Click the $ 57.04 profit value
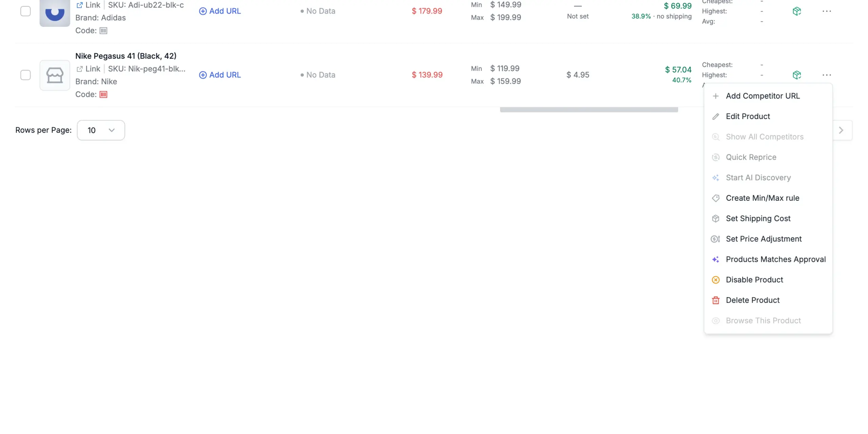The height and width of the screenshot is (434, 868). (x=678, y=70)
